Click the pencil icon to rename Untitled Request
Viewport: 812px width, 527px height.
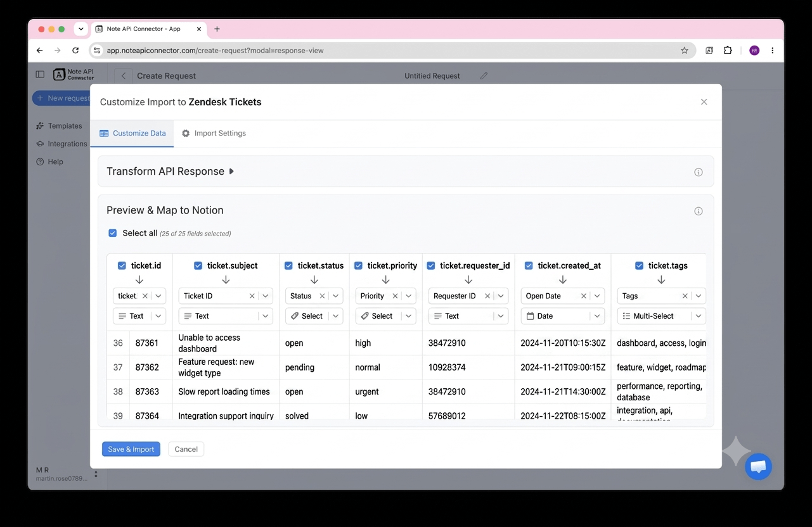(x=484, y=75)
